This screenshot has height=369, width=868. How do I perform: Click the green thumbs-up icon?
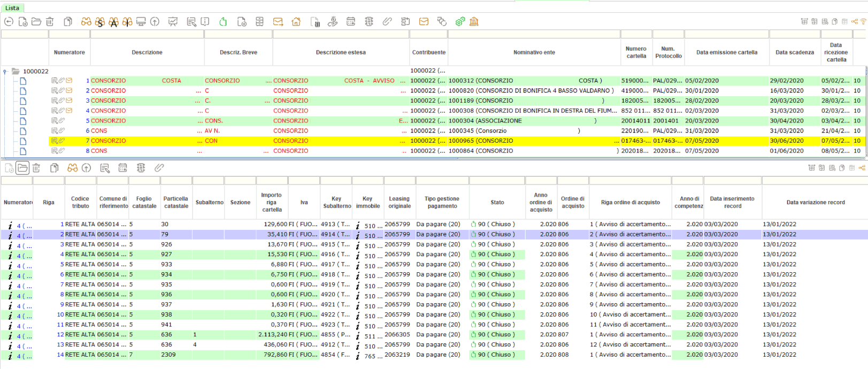(x=223, y=21)
